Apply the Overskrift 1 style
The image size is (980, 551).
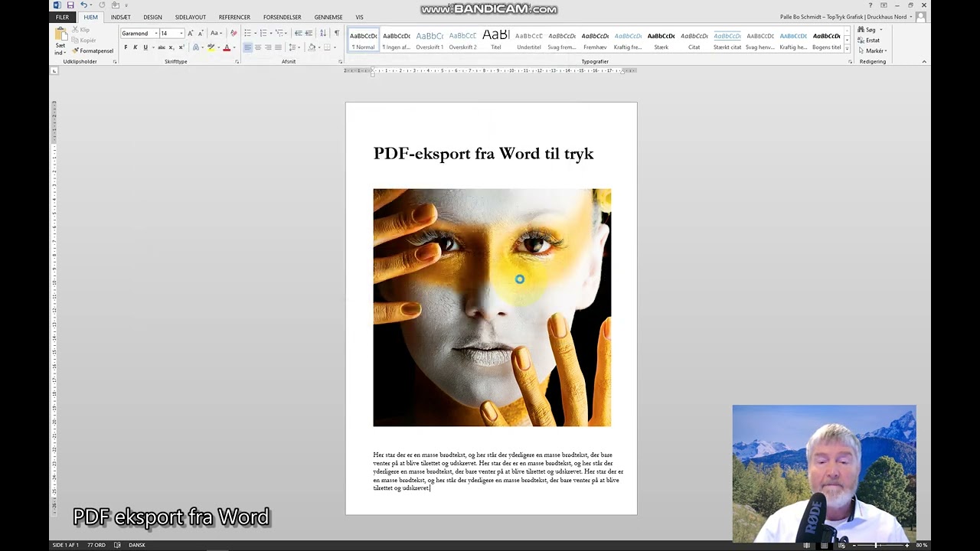[430, 41]
